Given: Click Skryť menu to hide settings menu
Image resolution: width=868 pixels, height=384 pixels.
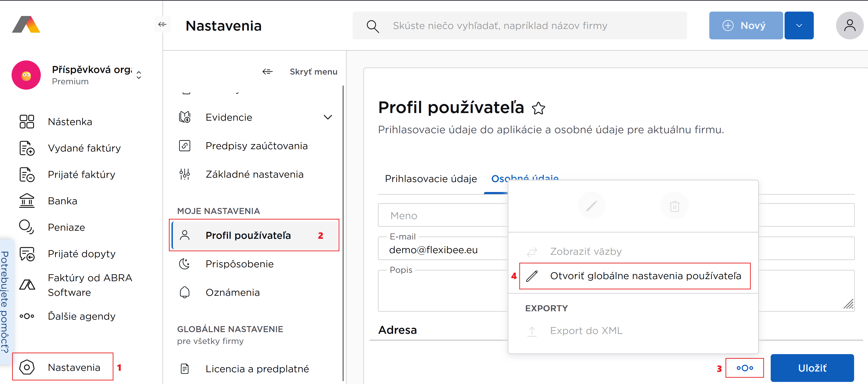Looking at the screenshot, I should [300, 71].
